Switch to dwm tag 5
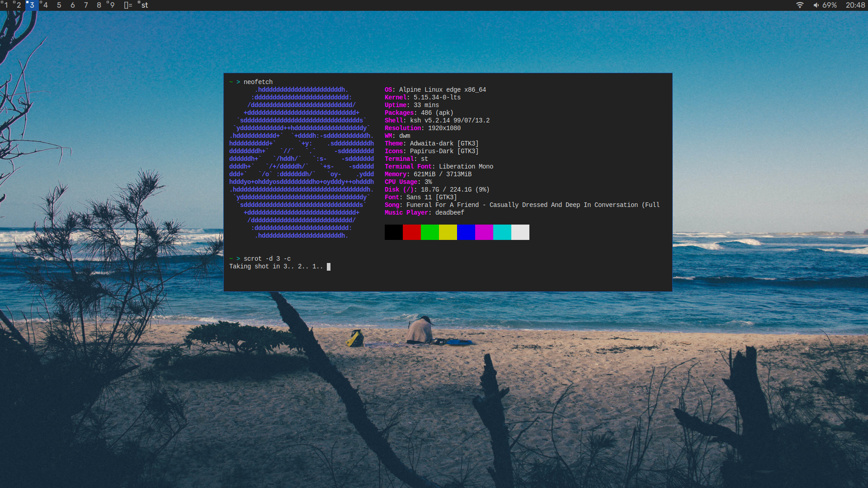Image resolution: width=868 pixels, height=488 pixels. click(x=59, y=5)
